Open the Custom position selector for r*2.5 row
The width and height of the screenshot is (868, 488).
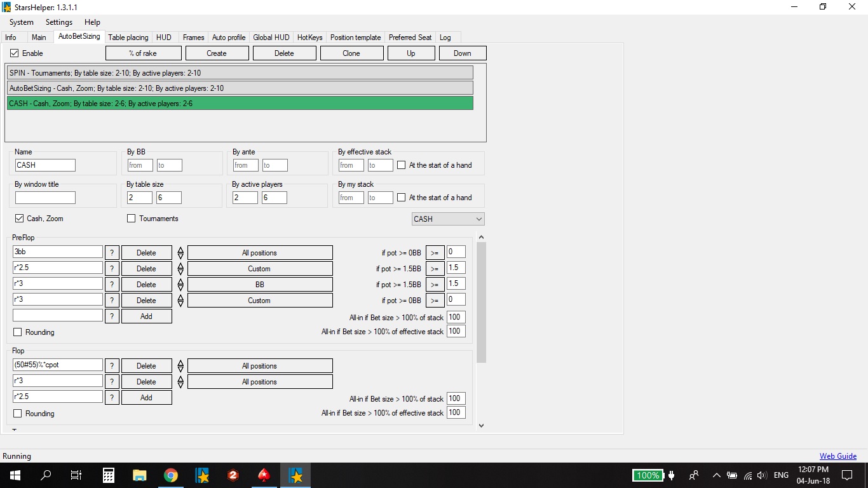tap(260, 269)
